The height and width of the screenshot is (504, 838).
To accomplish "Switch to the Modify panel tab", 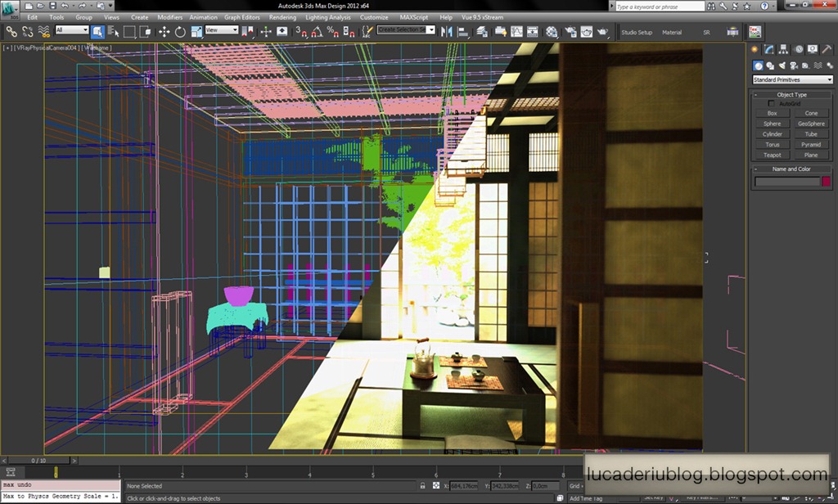I will point(769,49).
